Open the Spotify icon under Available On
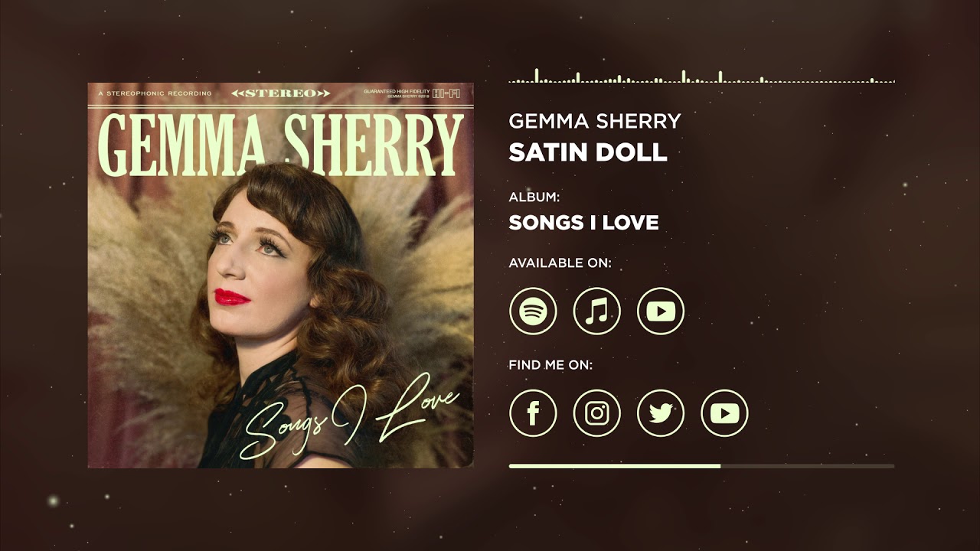The image size is (980, 551). (533, 311)
